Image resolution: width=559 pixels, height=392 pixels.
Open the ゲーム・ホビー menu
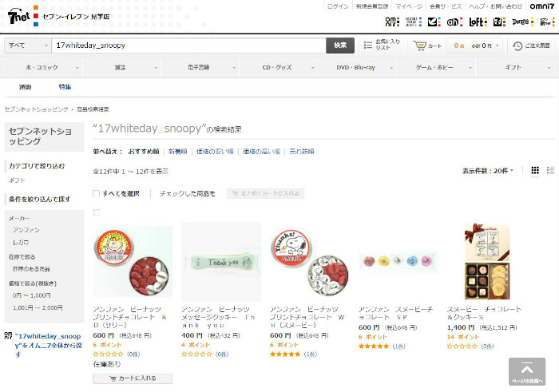tap(436, 67)
